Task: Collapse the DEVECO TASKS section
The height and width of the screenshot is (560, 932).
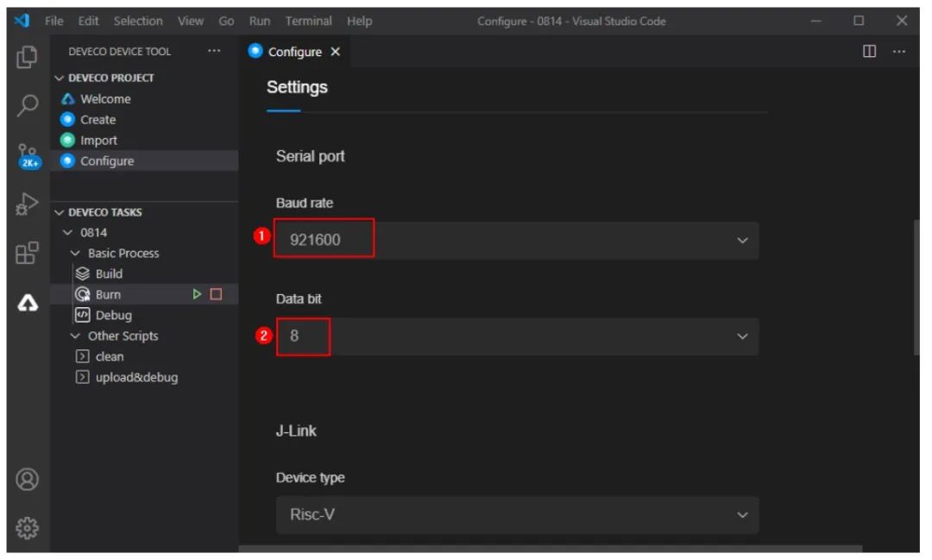Action: coord(59,212)
